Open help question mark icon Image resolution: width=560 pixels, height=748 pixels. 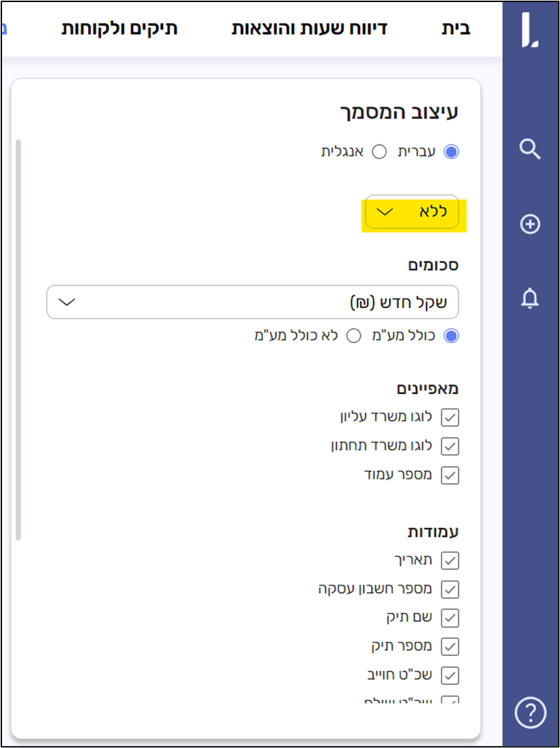530,713
